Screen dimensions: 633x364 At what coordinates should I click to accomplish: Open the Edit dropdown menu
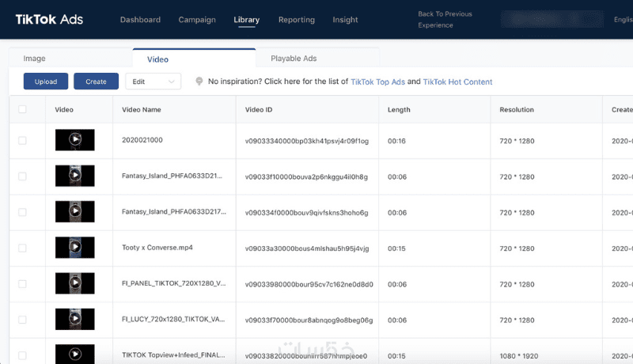tap(153, 82)
